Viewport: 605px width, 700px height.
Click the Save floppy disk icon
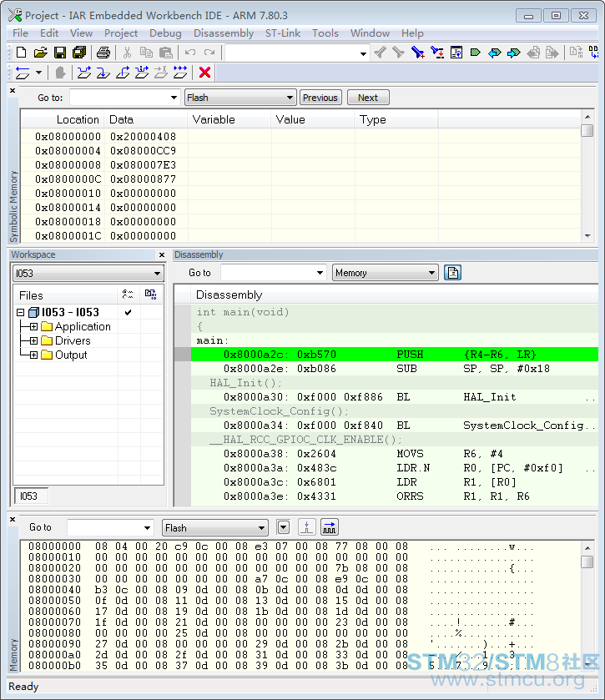coord(60,53)
